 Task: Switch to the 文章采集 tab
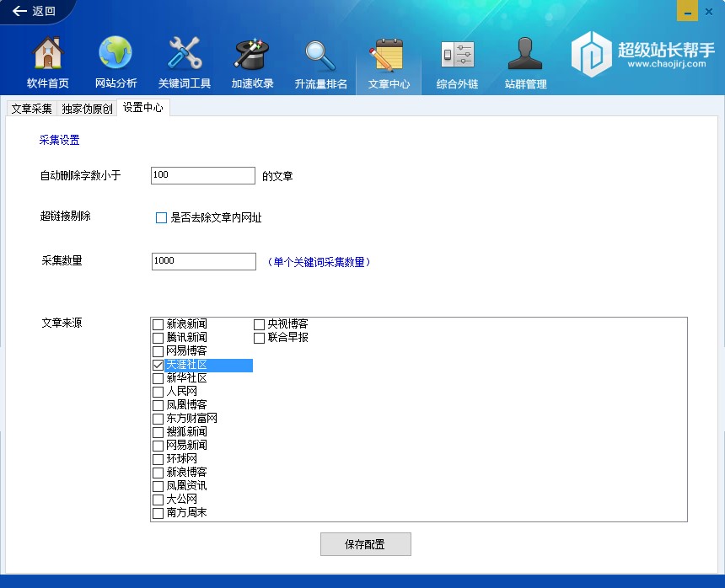point(31,109)
